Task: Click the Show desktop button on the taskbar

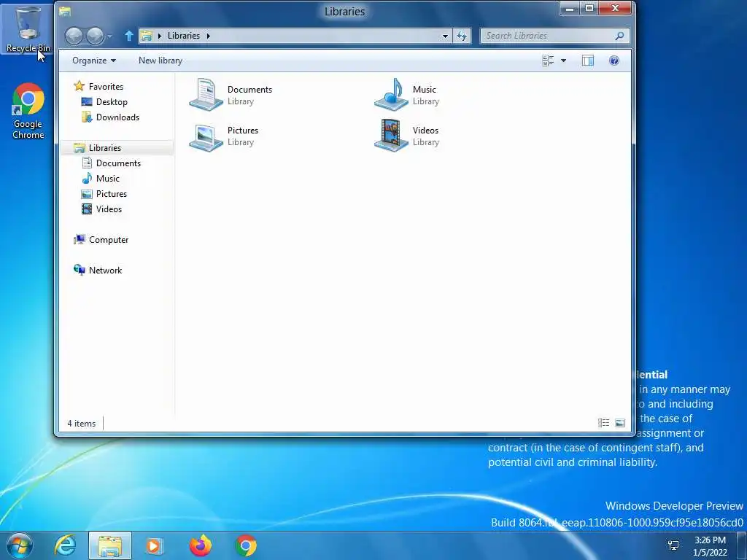Action: point(742,545)
